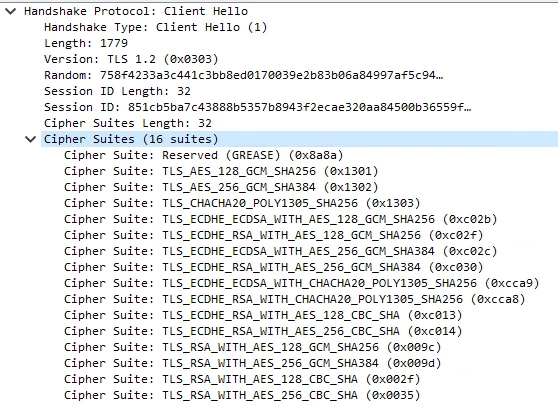The width and height of the screenshot is (558, 406).
Task: Collapse the Cipher Suites (16 suites) node
Action: click(x=31, y=139)
